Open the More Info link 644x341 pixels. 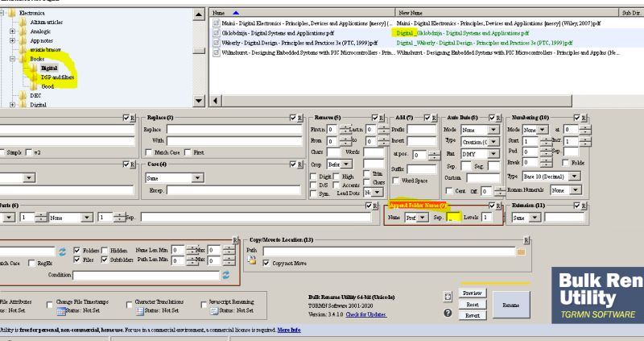(289, 330)
